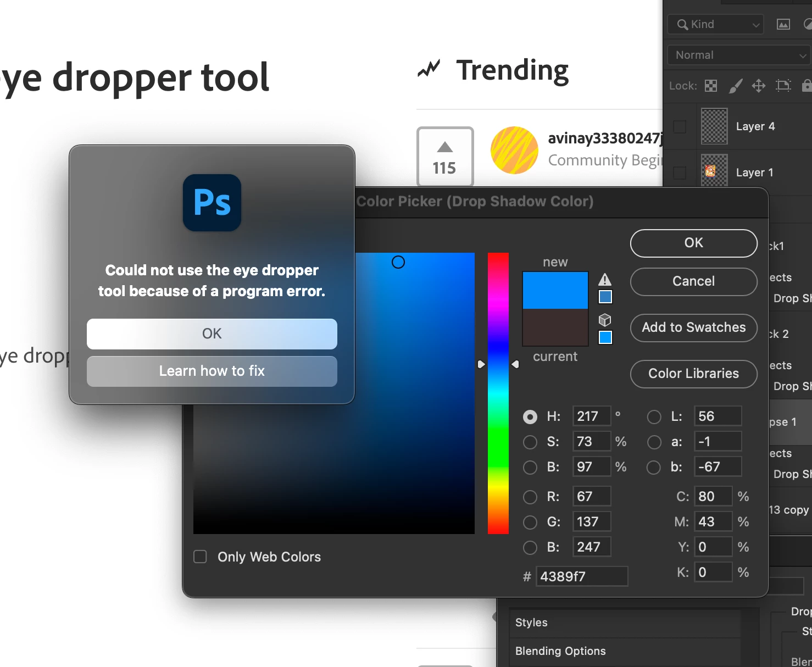
Task: Upvote the post with 115 votes
Action: [x=445, y=157]
